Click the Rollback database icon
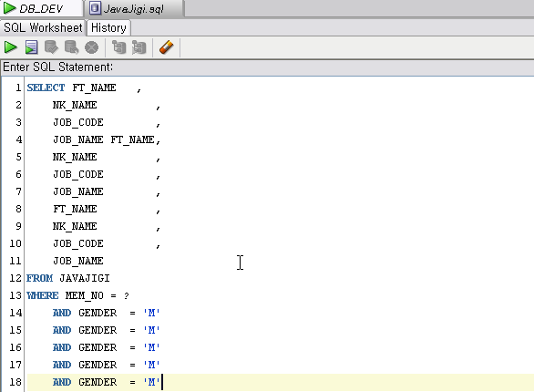 click(71, 47)
